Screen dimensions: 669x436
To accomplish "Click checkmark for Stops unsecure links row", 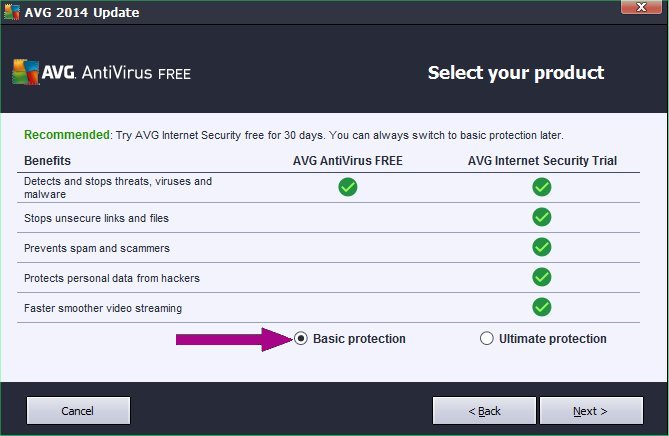I will [x=542, y=217].
